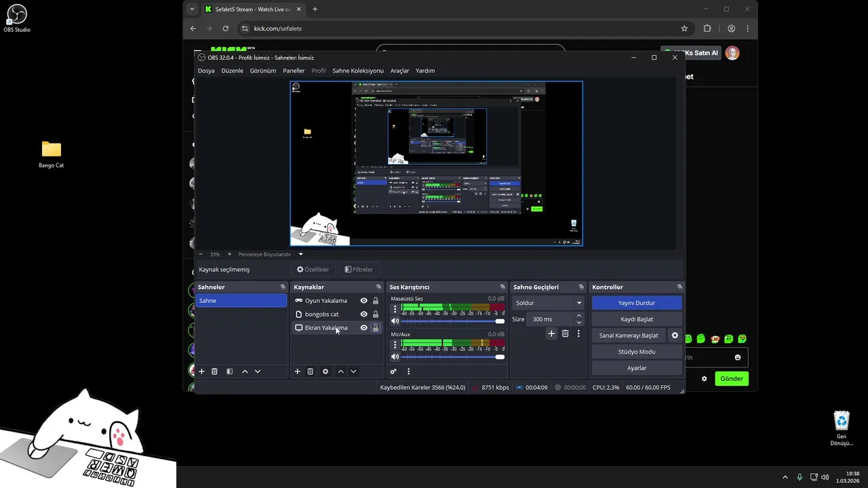This screenshot has width=868, height=488.
Task: Hide the Oyun Yakalama source
Action: [363, 301]
